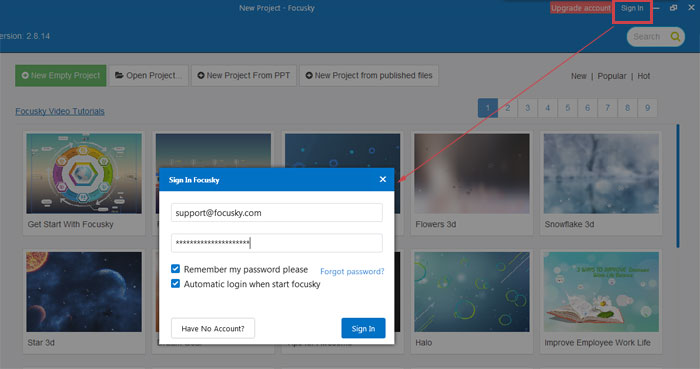
Task: Open the Focusky Video Tutorials link
Action: 60,111
